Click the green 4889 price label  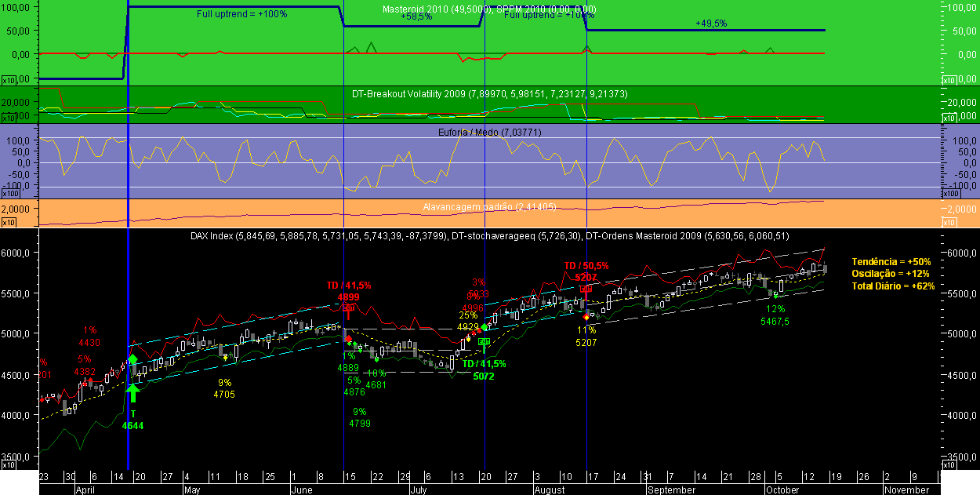point(349,367)
